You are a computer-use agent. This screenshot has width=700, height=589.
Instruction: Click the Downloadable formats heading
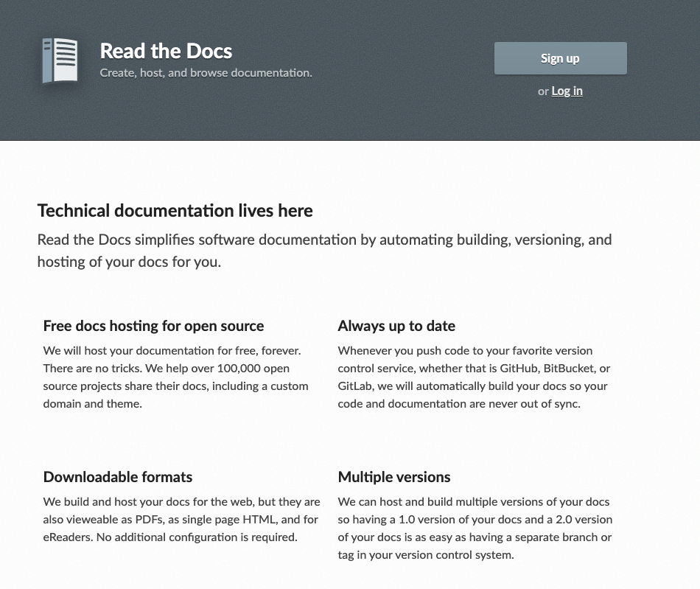click(x=118, y=477)
